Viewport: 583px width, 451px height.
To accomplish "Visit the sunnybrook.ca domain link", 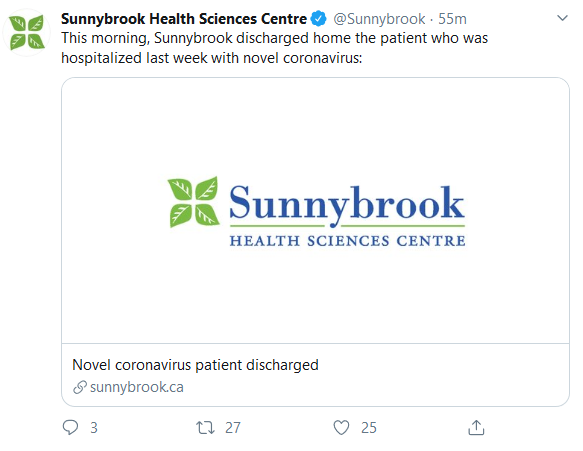I will click(137, 387).
